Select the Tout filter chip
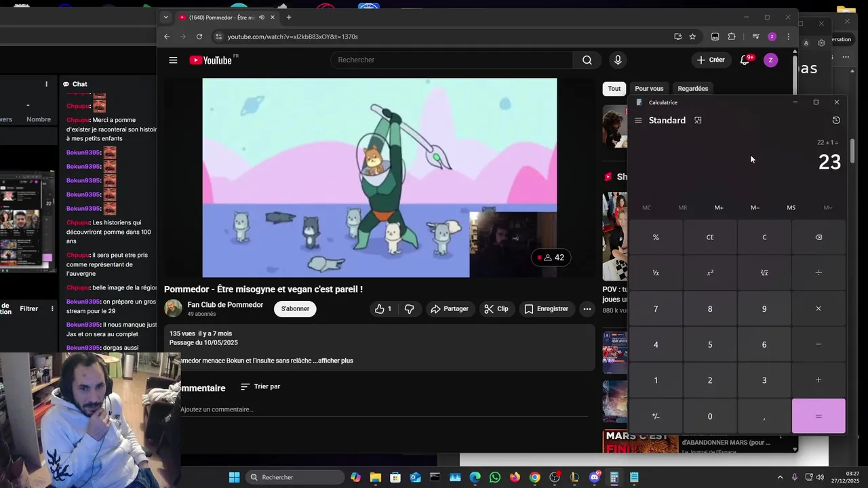Viewport: 868px width, 488px height. 614,89
